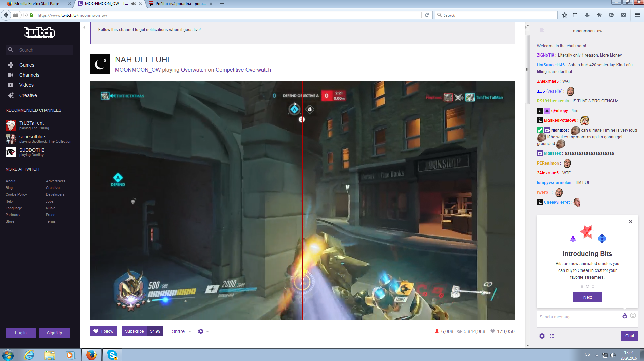This screenshot has width=644, height=361.
Task: Open the Games section icon
Action: click(11, 65)
